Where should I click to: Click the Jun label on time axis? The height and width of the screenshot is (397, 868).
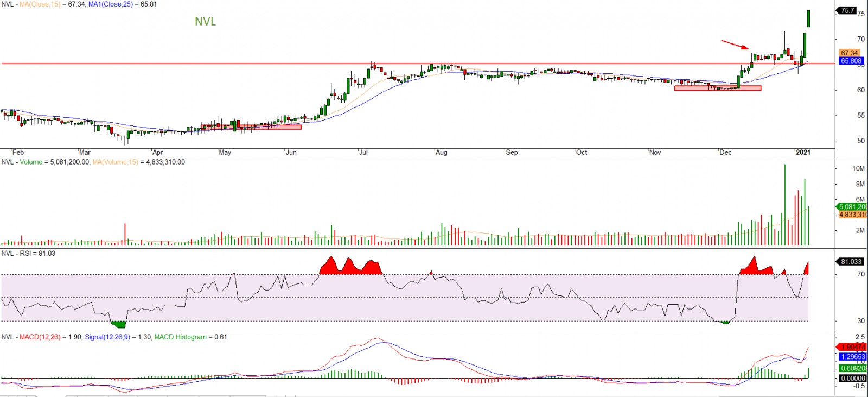291,153
